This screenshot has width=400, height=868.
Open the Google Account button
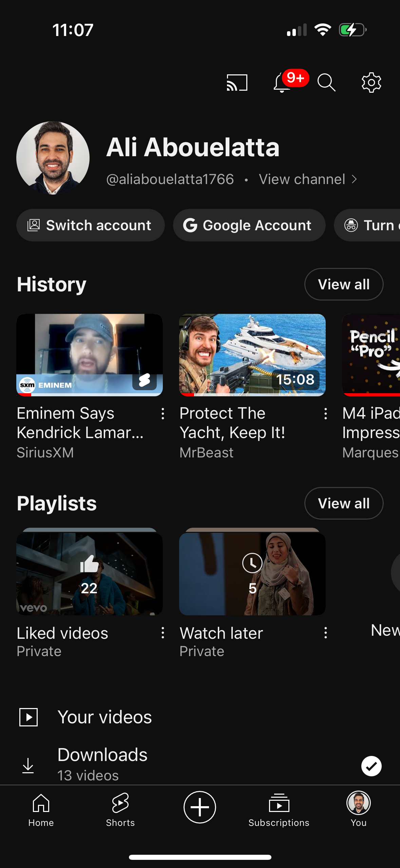tap(249, 225)
